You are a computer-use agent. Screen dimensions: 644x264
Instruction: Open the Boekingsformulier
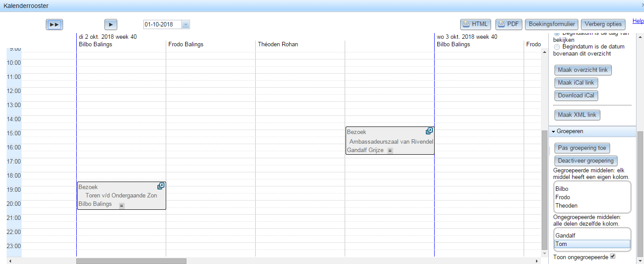click(x=551, y=24)
